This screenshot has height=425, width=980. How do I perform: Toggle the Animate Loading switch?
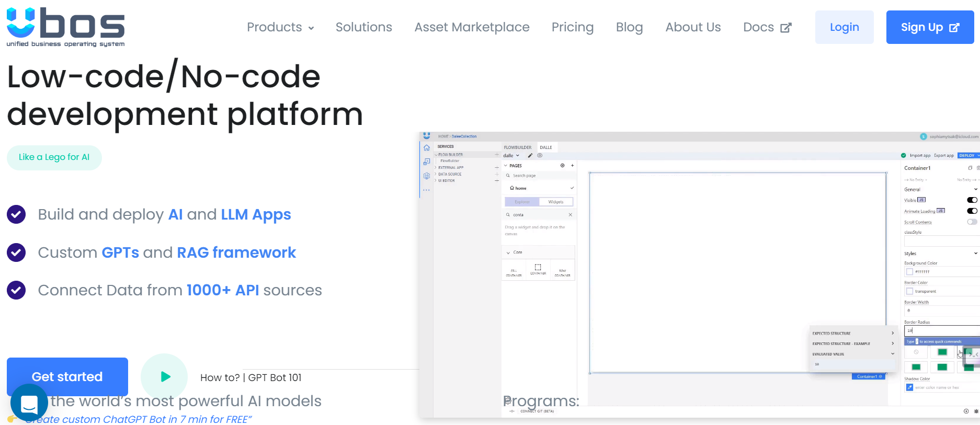pos(972,211)
